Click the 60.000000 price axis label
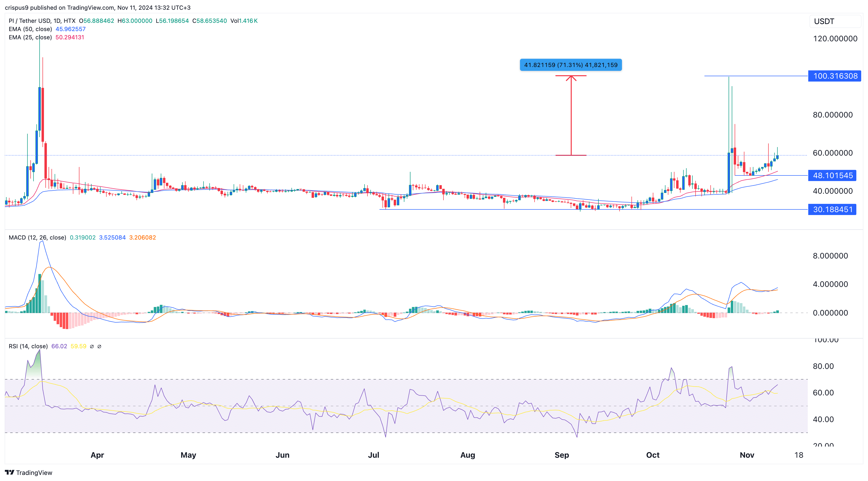Screen dimensions: 868x481 [833, 153]
